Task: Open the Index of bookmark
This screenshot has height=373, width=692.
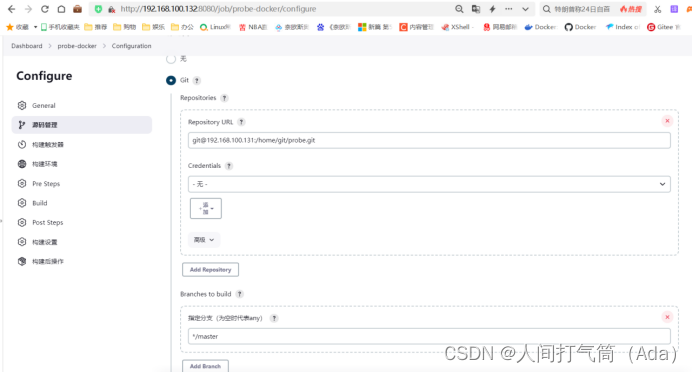Action: pos(623,27)
